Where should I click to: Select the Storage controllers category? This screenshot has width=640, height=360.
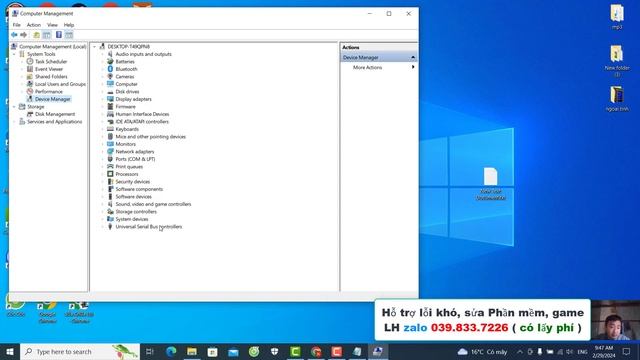tap(136, 212)
